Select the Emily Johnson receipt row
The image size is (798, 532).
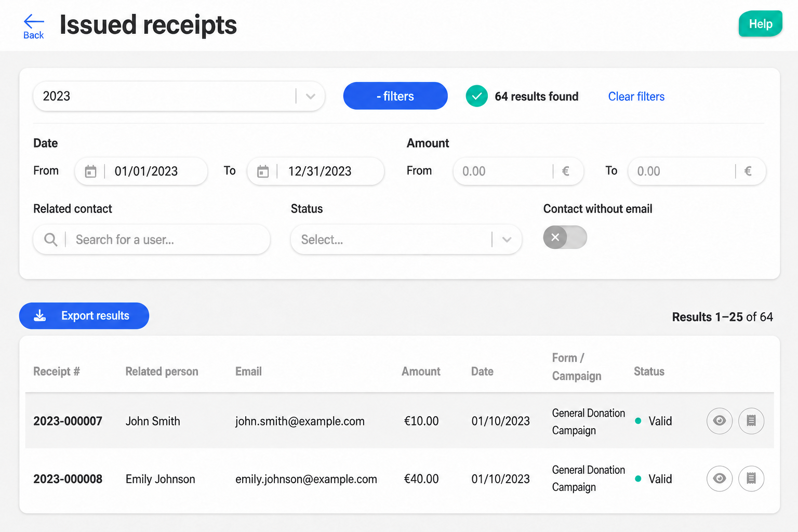(399, 478)
